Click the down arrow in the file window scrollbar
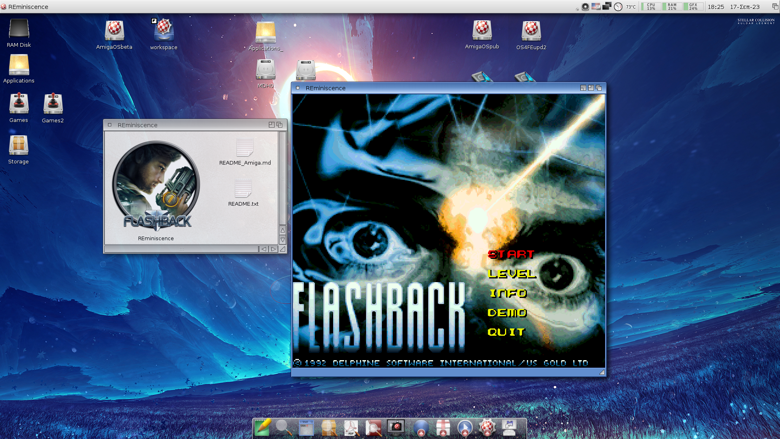This screenshot has height=439, width=780. (282, 239)
